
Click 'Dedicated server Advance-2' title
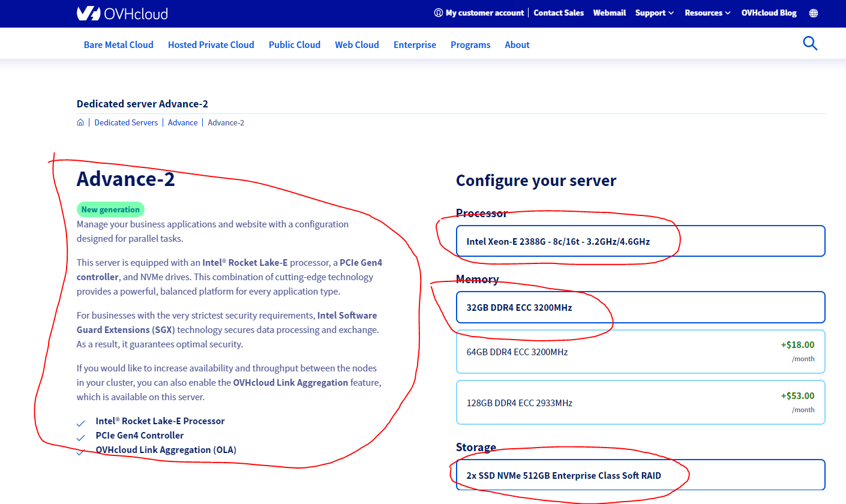coord(142,104)
